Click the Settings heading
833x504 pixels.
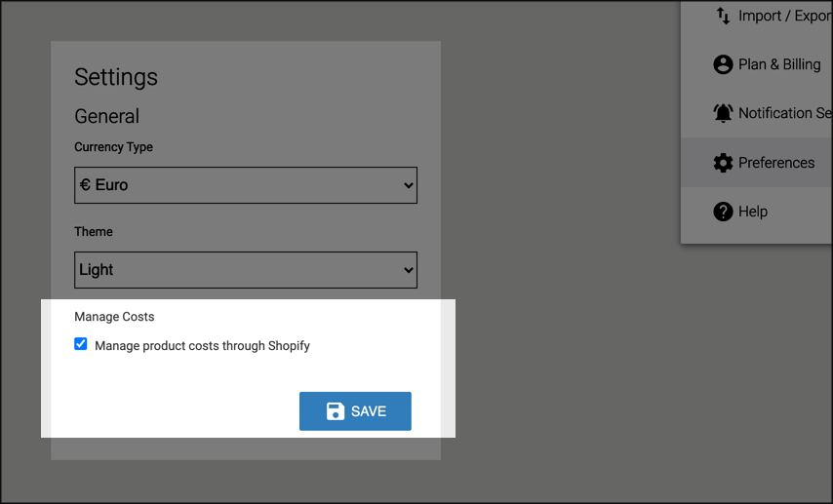[116, 77]
